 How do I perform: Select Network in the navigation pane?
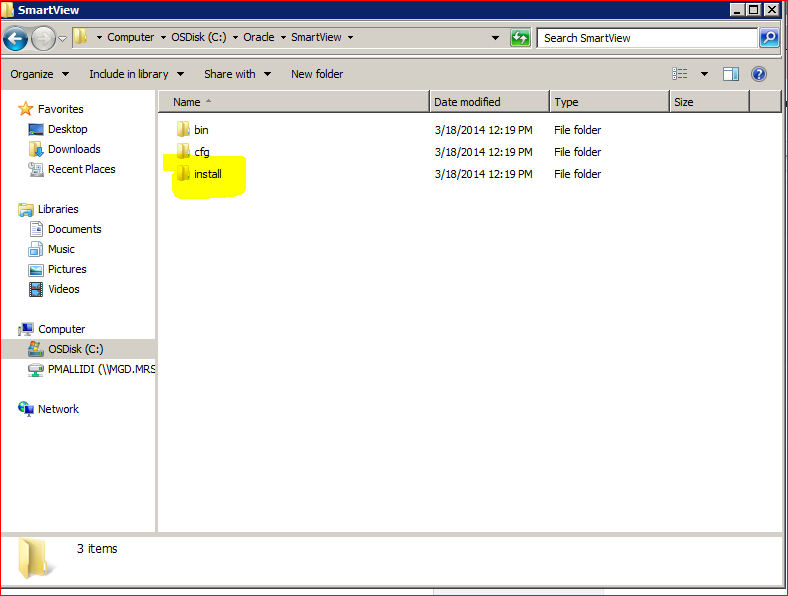58,409
